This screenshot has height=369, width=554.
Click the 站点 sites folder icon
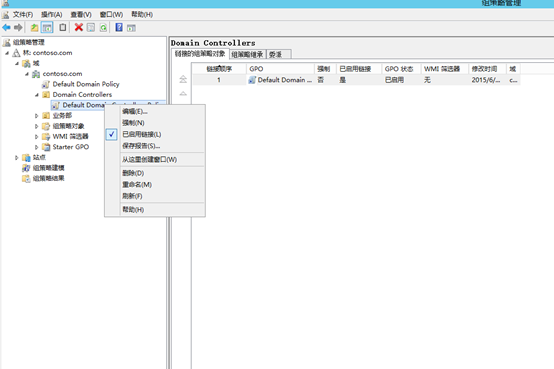click(26, 158)
